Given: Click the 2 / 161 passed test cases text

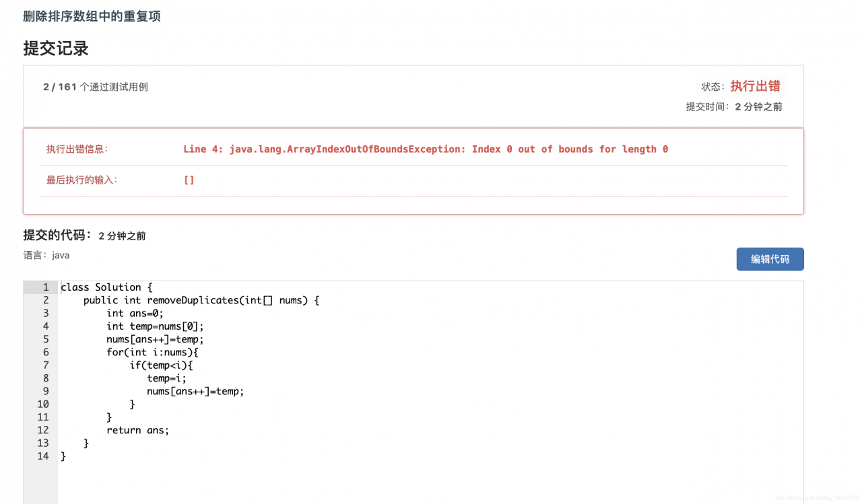Looking at the screenshot, I should coord(96,87).
